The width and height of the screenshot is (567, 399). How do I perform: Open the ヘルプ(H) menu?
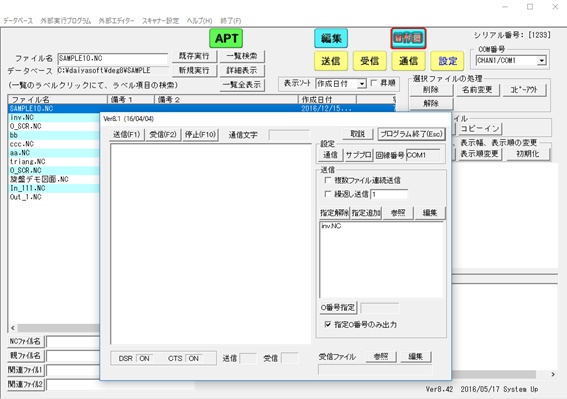[199, 21]
